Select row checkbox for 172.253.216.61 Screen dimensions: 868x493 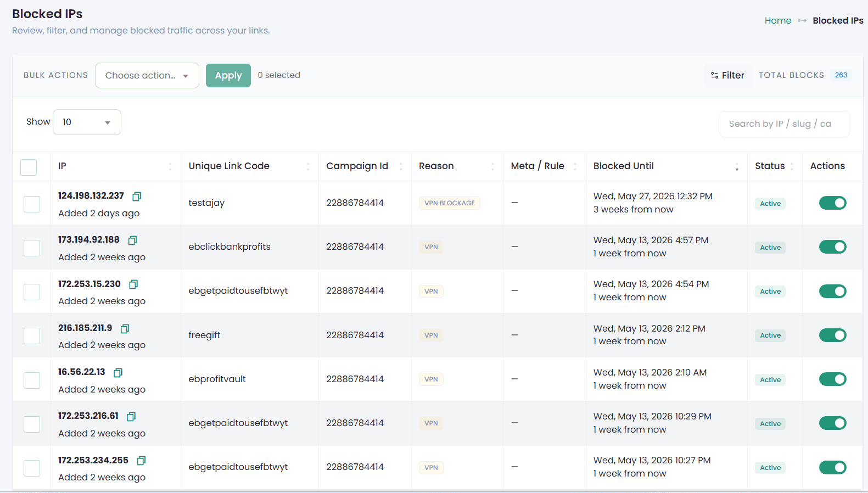point(32,424)
